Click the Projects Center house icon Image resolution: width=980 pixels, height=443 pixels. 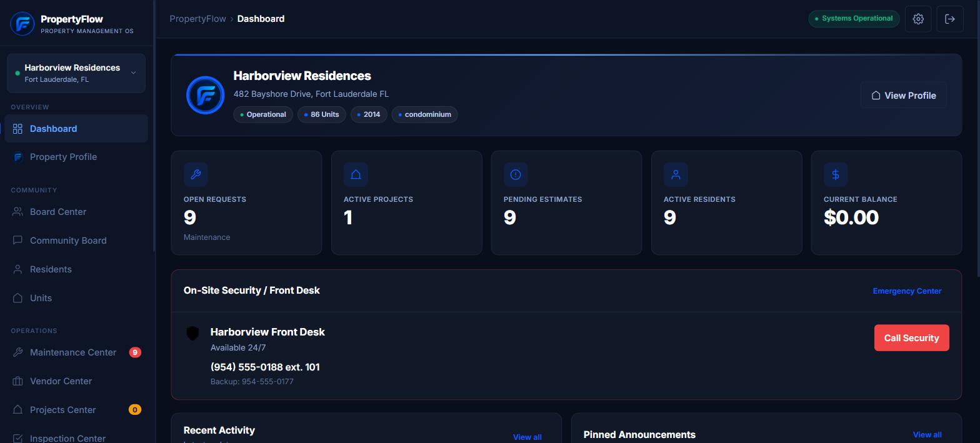tap(17, 410)
